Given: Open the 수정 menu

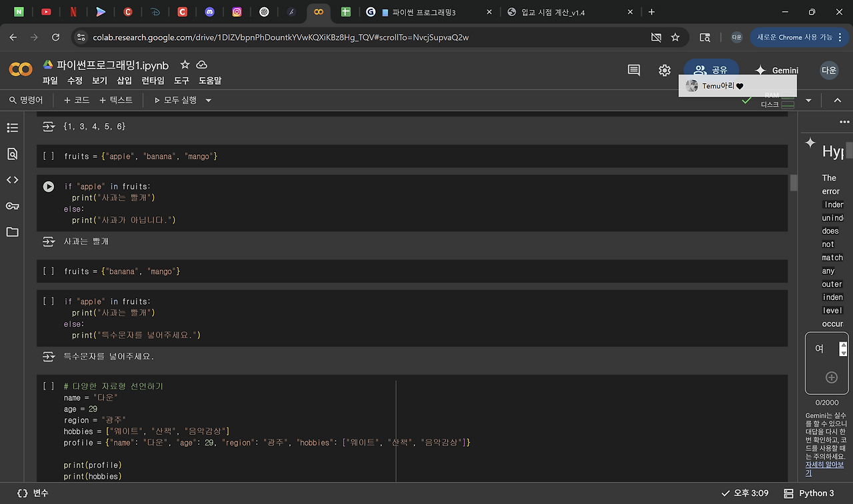Looking at the screenshot, I should click(75, 81).
